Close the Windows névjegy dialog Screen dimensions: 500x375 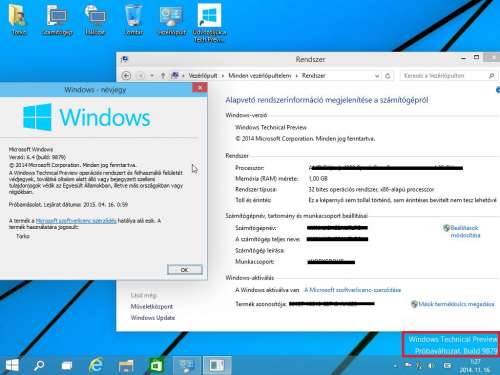click(x=200, y=88)
